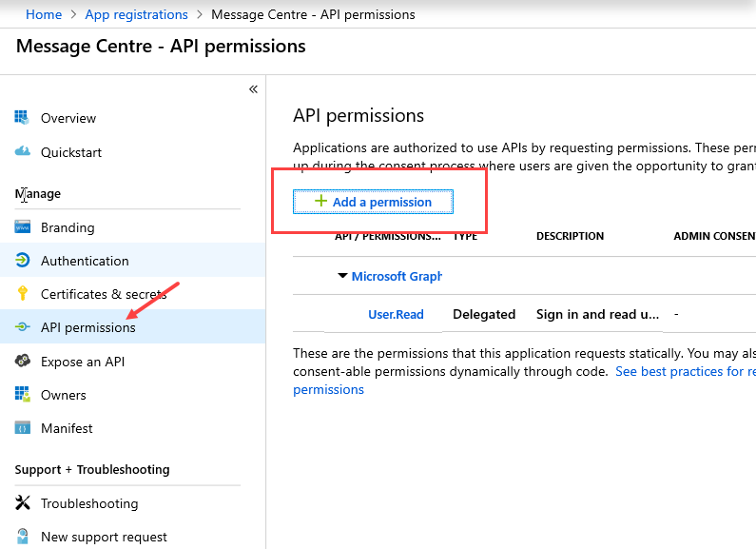756x549 pixels.
Task: Click the New support request icon
Action: (22, 536)
